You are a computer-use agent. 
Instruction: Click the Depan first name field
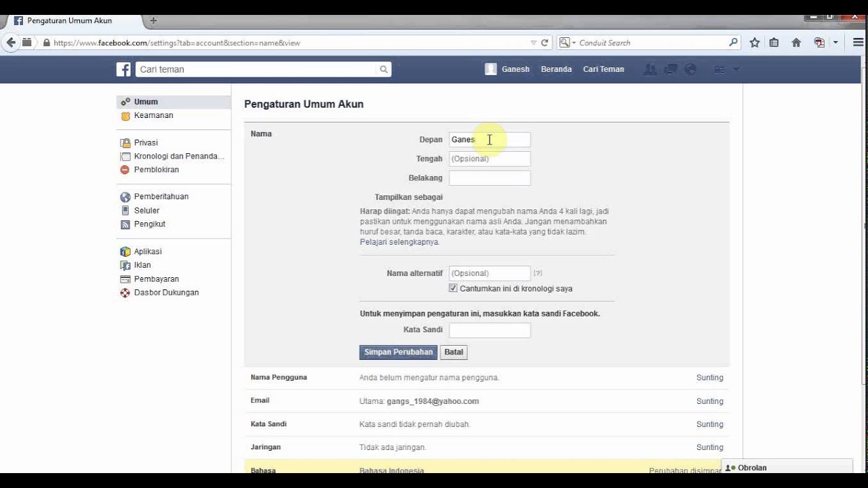click(x=490, y=140)
